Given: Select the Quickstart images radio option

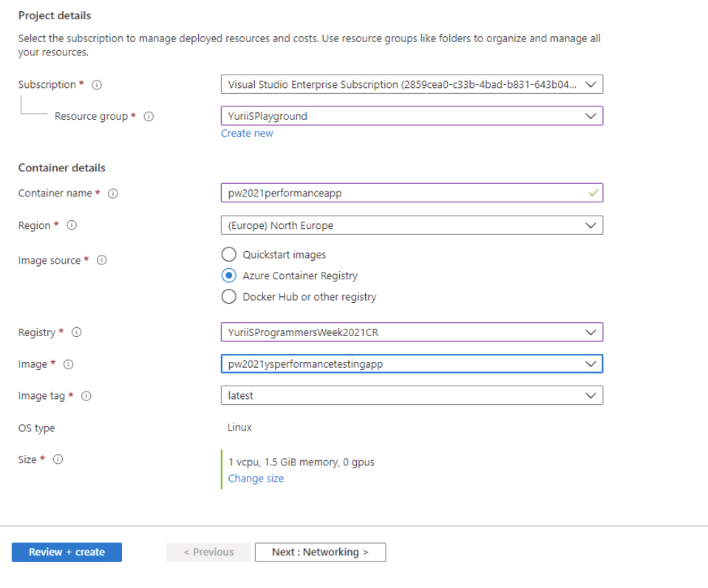Looking at the screenshot, I should coord(229,255).
